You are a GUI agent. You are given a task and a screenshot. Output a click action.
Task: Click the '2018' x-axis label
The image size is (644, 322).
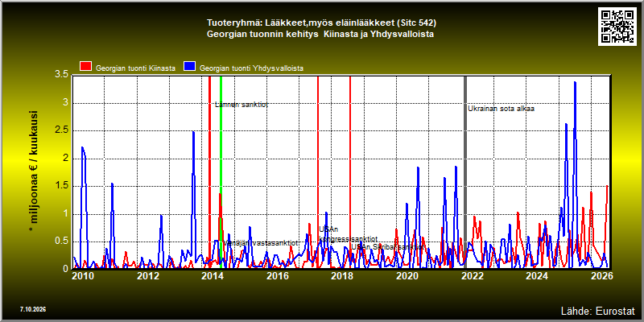pos(343,276)
